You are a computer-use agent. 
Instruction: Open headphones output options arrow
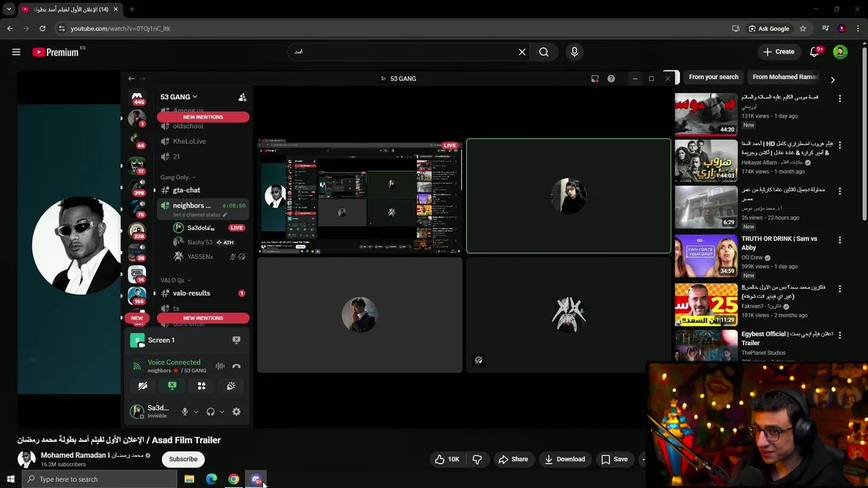[x=222, y=411]
